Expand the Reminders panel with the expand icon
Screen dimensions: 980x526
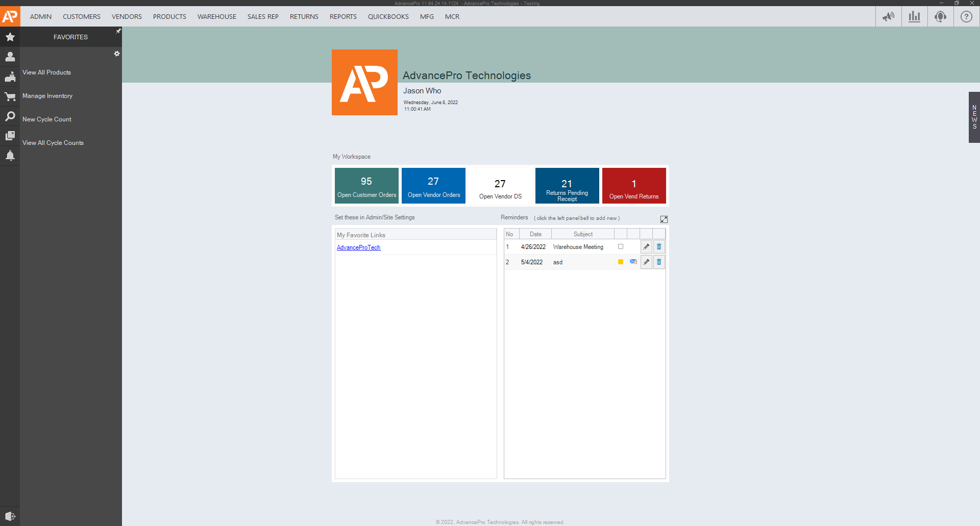click(664, 219)
